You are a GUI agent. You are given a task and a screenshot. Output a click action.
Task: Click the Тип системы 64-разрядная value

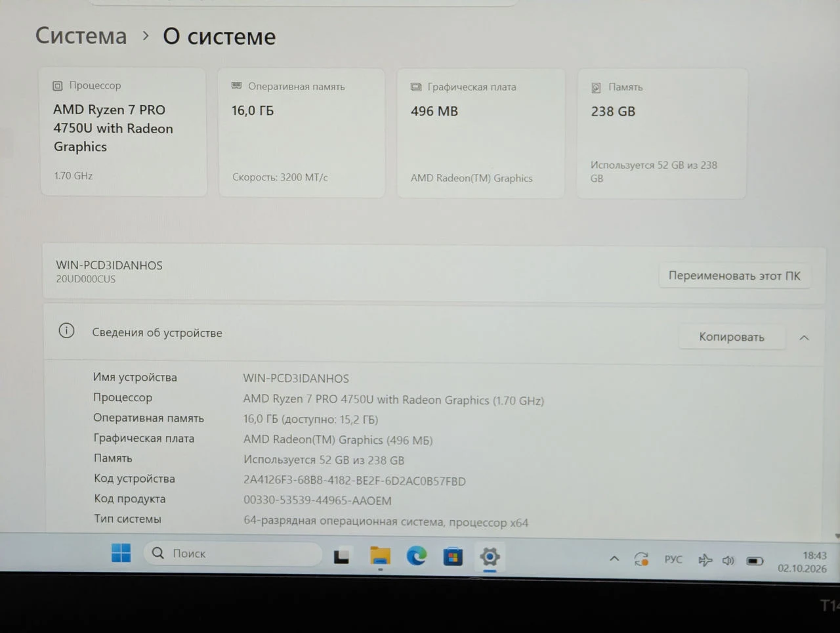point(386,522)
